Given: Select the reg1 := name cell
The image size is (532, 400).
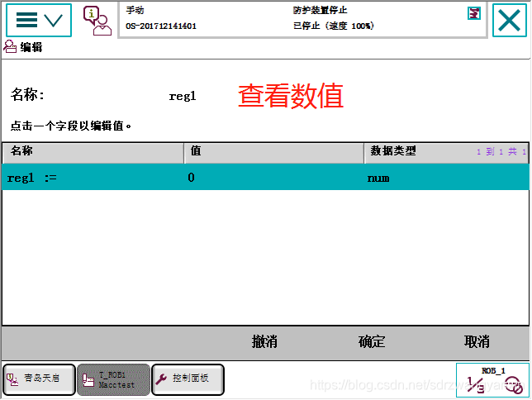Looking at the screenshot, I should coord(93,178).
